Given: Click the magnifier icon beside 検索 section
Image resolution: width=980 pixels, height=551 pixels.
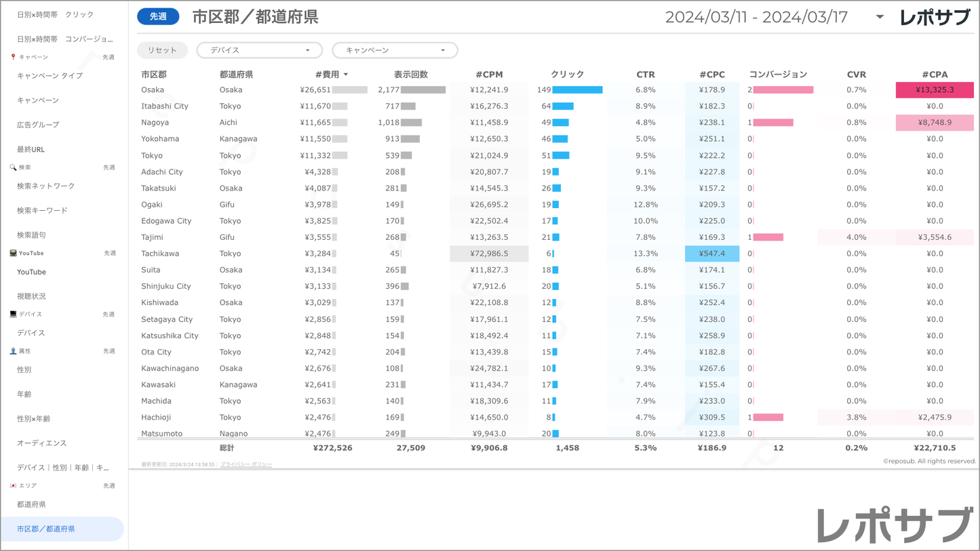Looking at the screenshot, I should (x=13, y=167).
